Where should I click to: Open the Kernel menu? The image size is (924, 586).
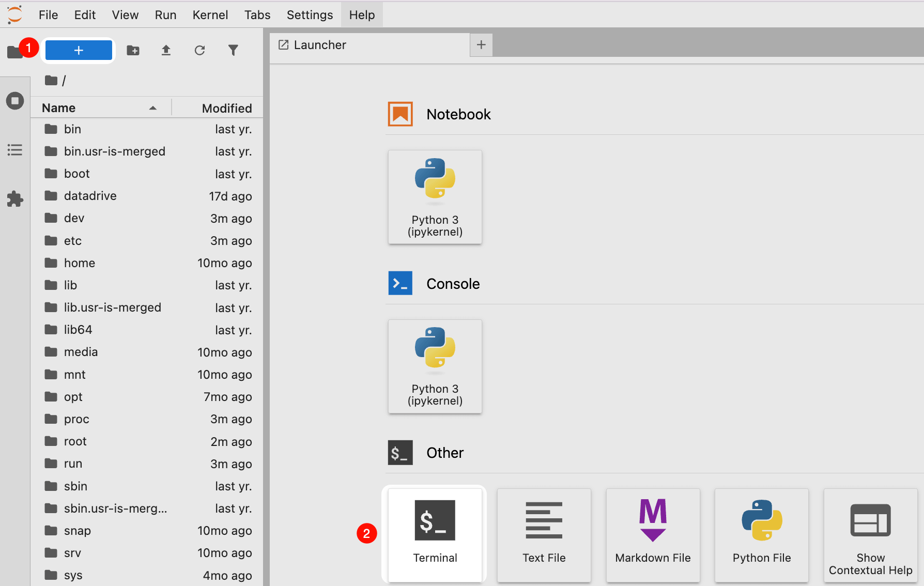click(x=210, y=15)
